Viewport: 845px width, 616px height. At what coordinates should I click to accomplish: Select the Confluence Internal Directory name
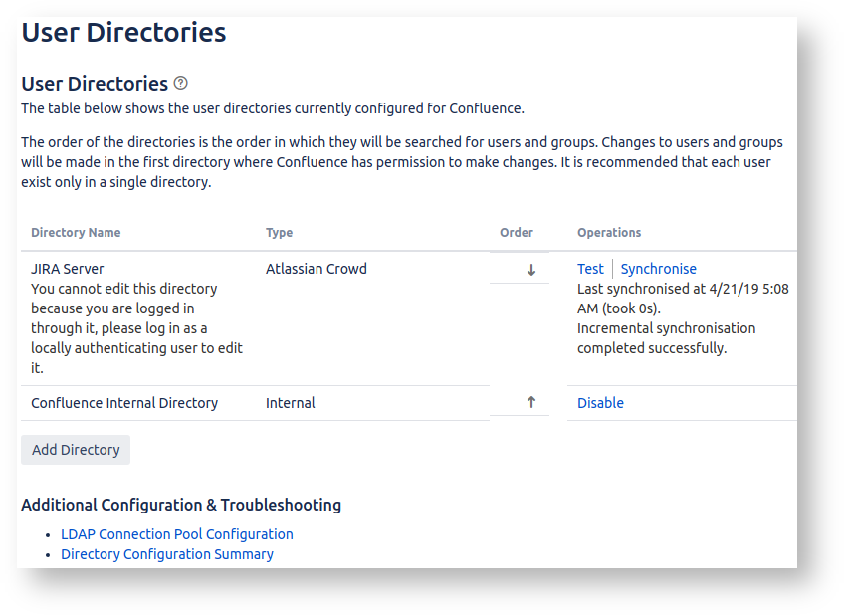123,403
